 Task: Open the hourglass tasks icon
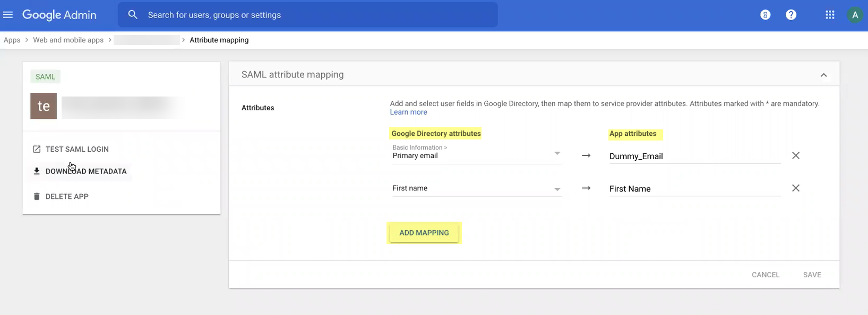tap(765, 15)
